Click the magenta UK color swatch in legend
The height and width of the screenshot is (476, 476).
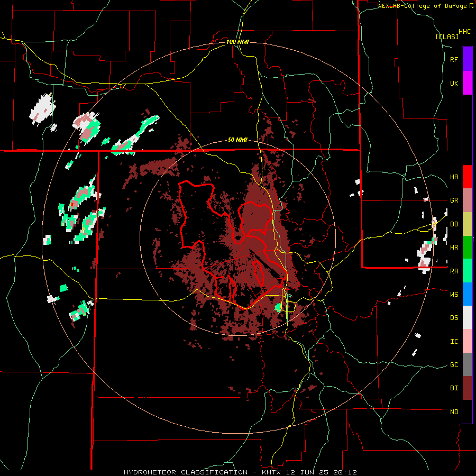point(467,83)
